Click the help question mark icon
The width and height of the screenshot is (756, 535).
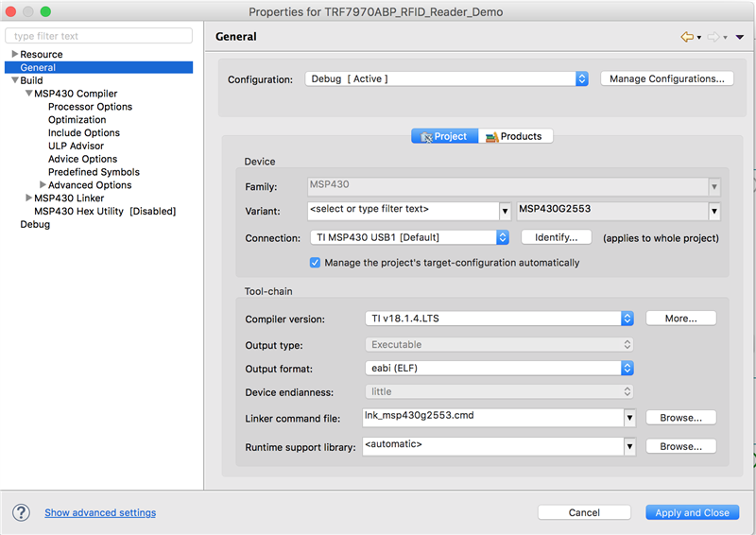(x=21, y=512)
